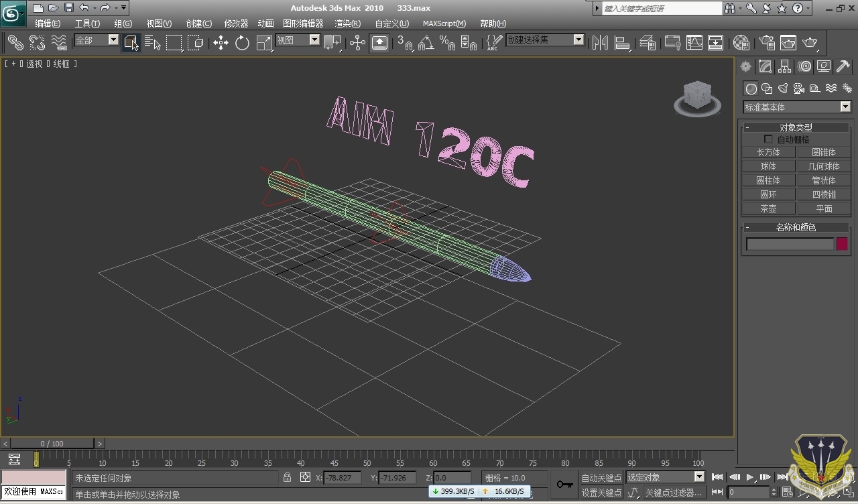Screen dimensions: 858x504
Task: Open the Layer Manager
Action: pos(647,42)
